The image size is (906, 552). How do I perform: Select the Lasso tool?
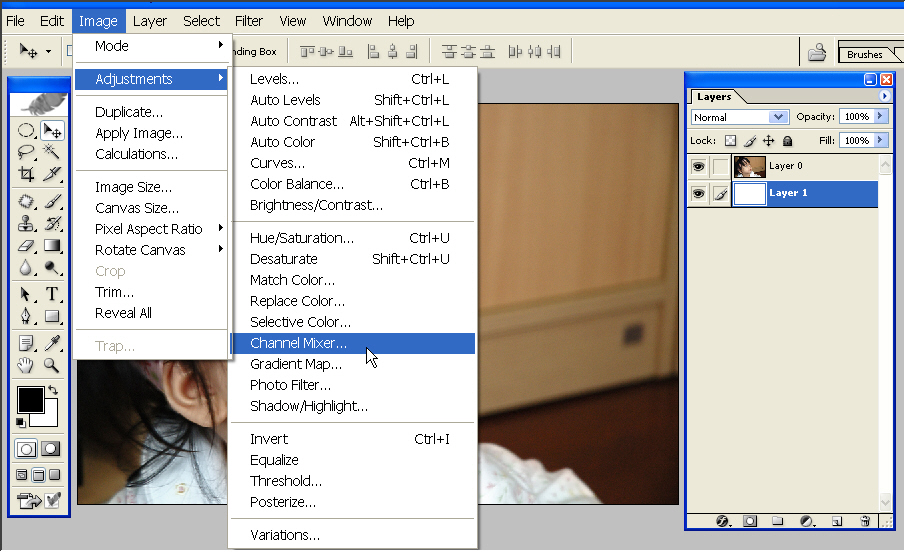coord(26,152)
